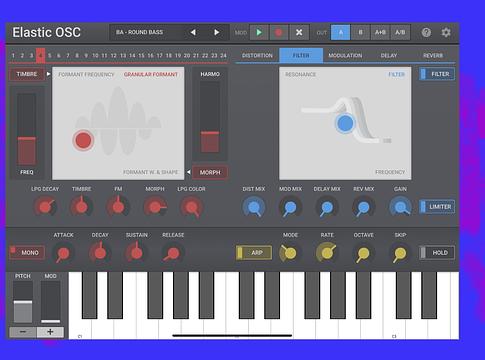Open settings gear icon
This screenshot has height=360, width=485.
(x=446, y=32)
